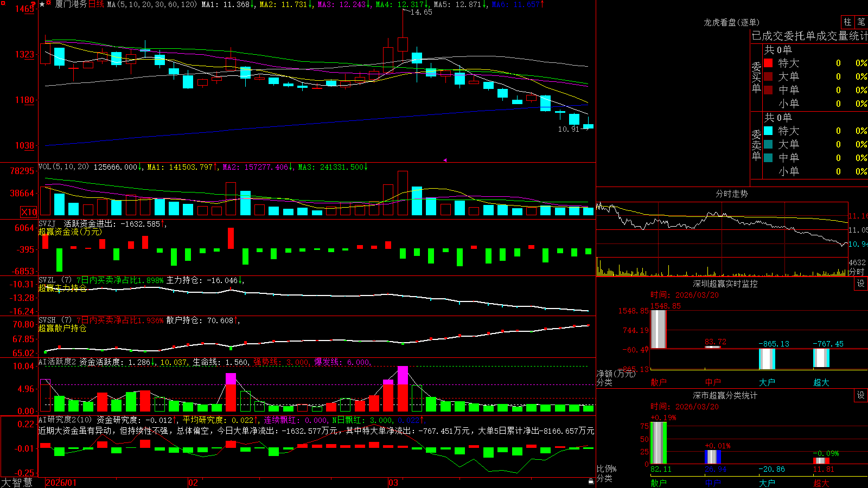The height and width of the screenshot is (488, 868).
Task: Click the AI研究度2(10) indicator name
Action: (65, 420)
